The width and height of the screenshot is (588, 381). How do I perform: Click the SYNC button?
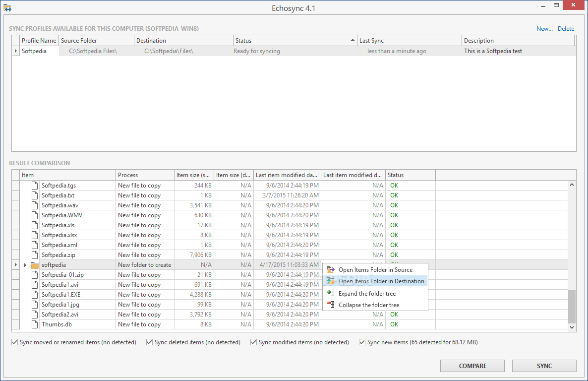(544, 366)
